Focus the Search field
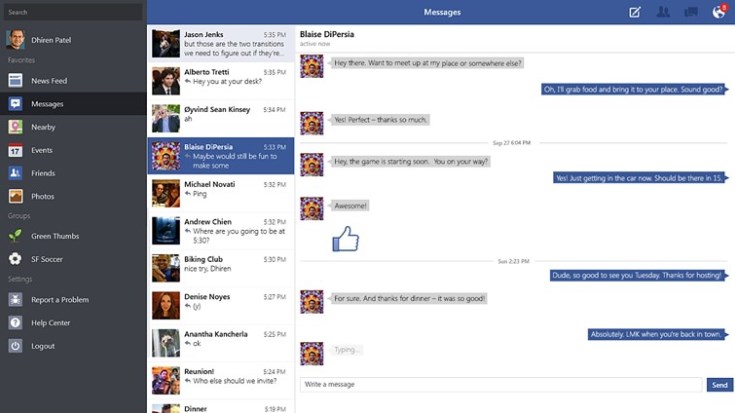 (73, 12)
